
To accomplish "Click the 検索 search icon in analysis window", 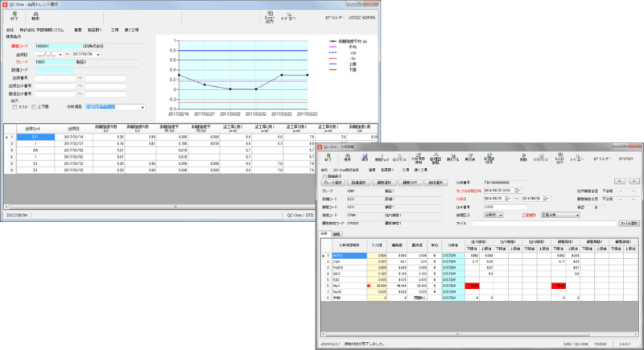I will [345, 159].
